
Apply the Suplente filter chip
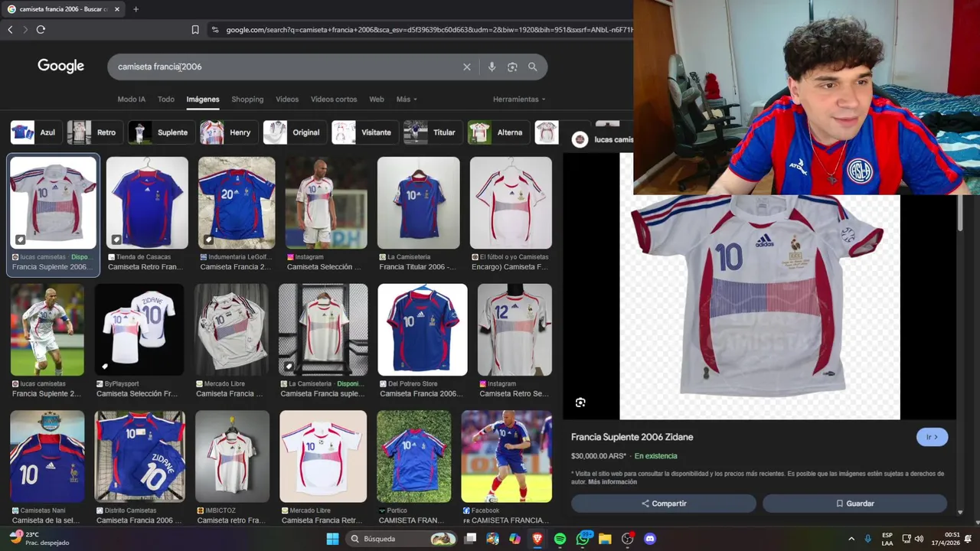(x=160, y=132)
